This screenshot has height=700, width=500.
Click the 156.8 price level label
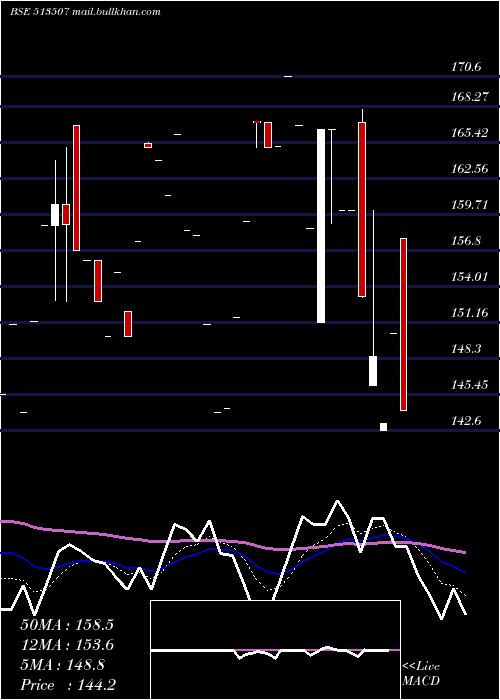click(x=466, y=241)
